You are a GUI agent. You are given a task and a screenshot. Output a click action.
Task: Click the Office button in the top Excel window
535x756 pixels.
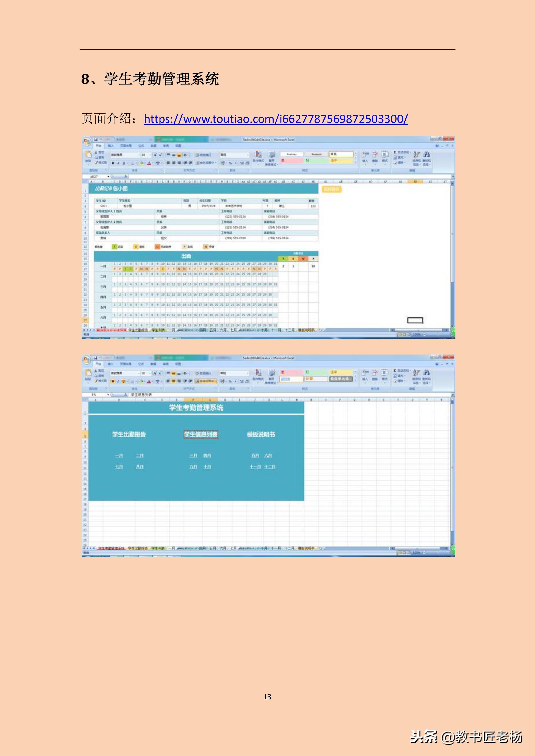[87, 142]
